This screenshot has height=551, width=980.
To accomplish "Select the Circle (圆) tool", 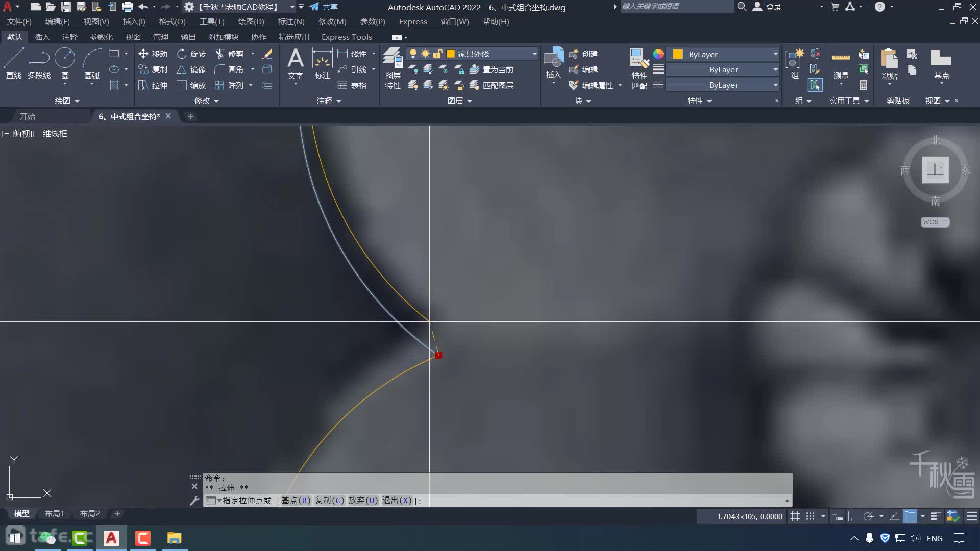I will [x=65, y=64].
